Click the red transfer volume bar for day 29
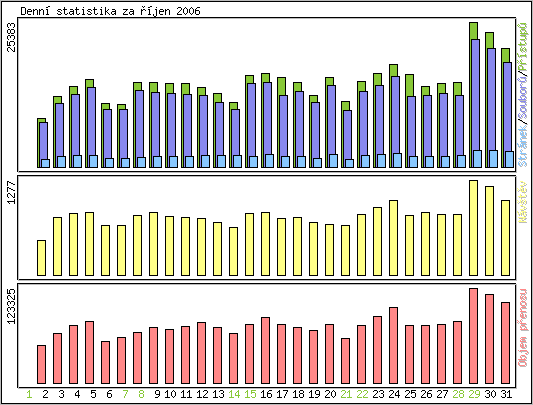 point(474,336)
